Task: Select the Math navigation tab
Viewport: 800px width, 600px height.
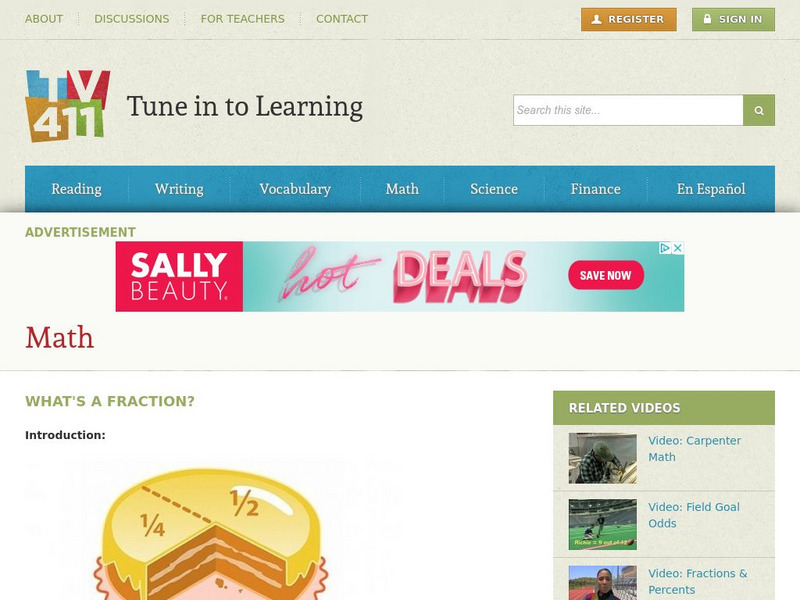Action: click(402, 189)
